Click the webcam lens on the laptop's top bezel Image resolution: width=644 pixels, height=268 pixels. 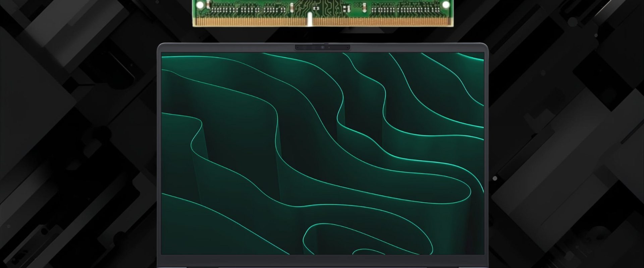pyautogui.click(x=323, y=48)
